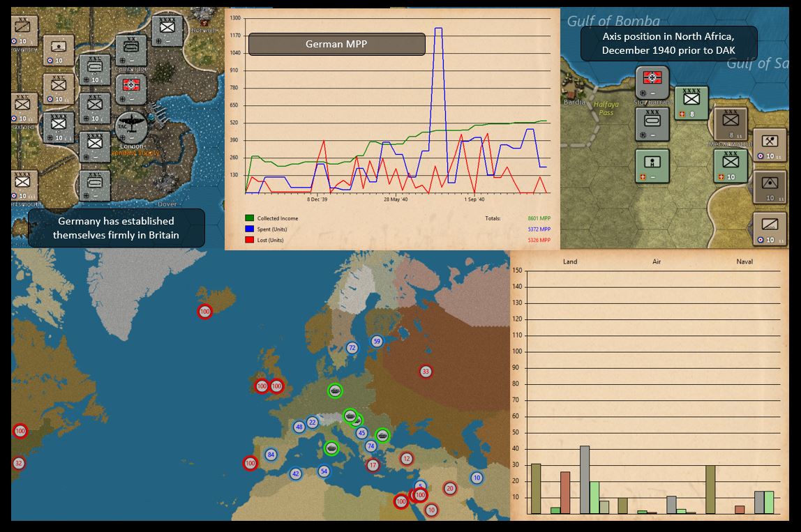This screenshot has height=532, width=801.
Task: Click the "8 Dec '39" axis date
Action: click(x=317, y=199)
